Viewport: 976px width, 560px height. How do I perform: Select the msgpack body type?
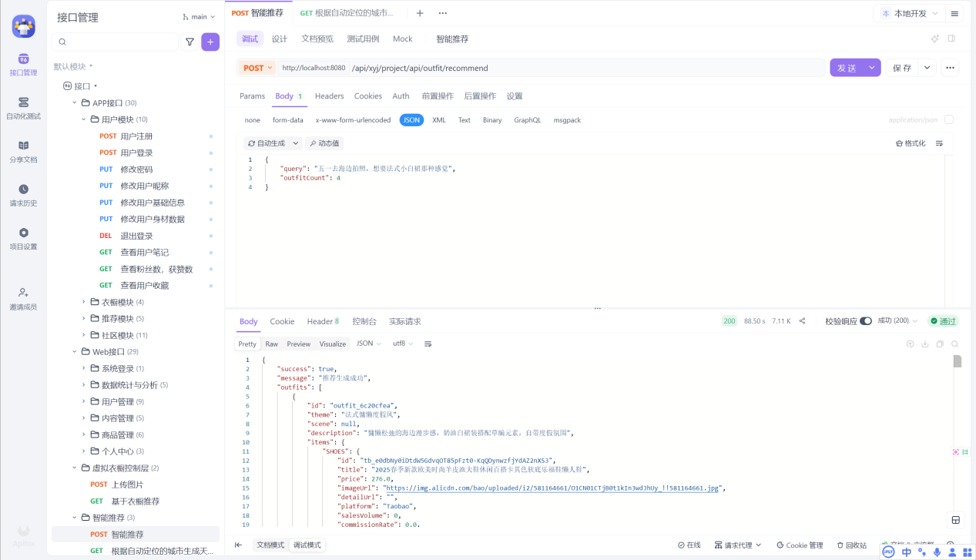567,120
